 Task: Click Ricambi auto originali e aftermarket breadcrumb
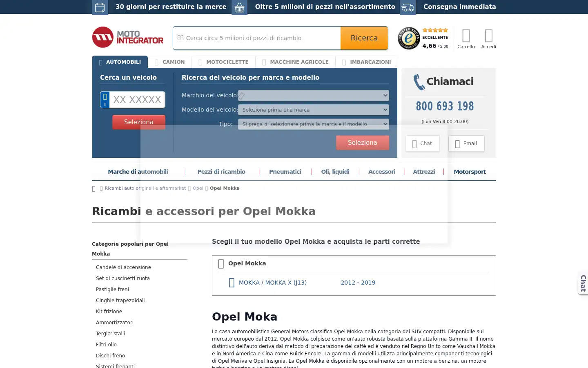click(145, 188)
